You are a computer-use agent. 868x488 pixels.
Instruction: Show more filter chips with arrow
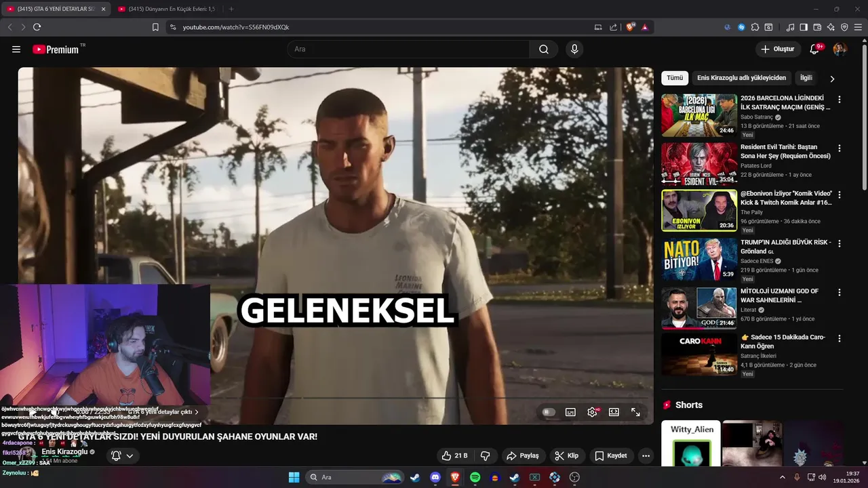(x=832, y=79)
